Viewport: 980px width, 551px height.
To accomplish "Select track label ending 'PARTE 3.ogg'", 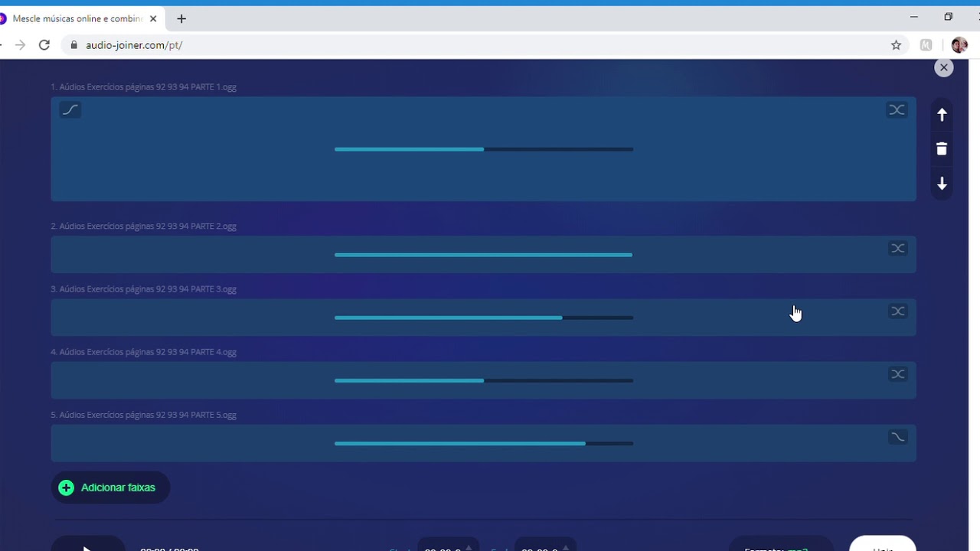I will 144,289.
